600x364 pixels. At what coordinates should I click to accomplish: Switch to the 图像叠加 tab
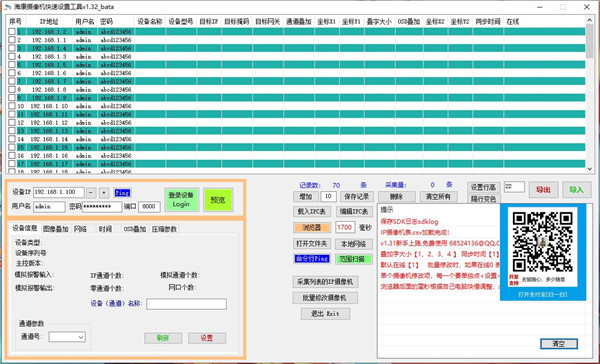coord(55,229)
